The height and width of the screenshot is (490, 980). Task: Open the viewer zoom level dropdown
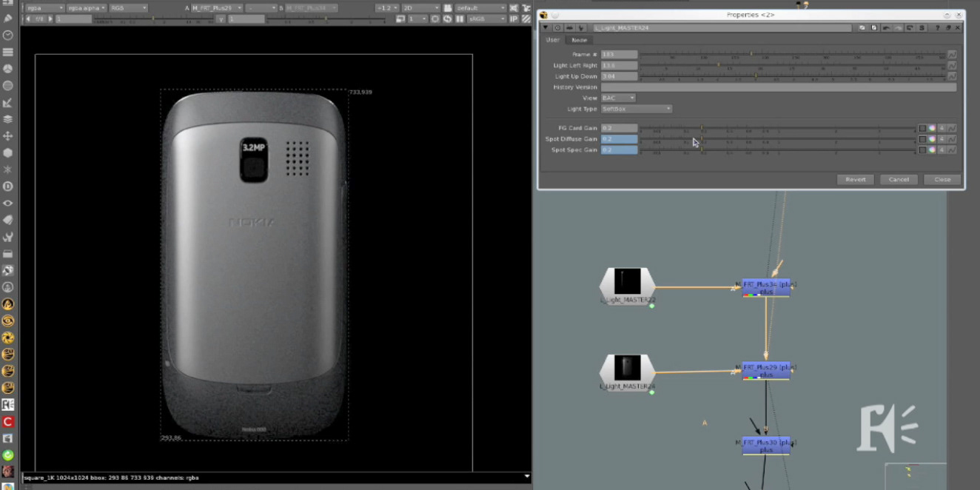coord(386,8)
